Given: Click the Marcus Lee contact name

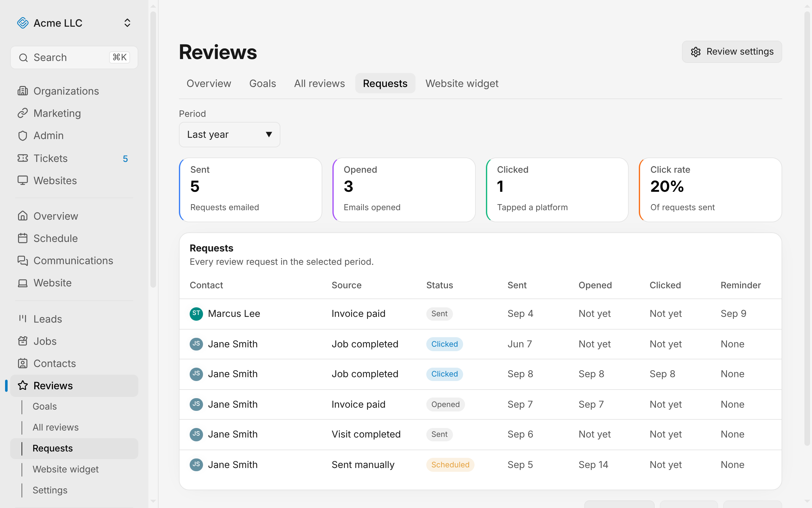Looking at the screenshot, I should [x=234, y=313].
